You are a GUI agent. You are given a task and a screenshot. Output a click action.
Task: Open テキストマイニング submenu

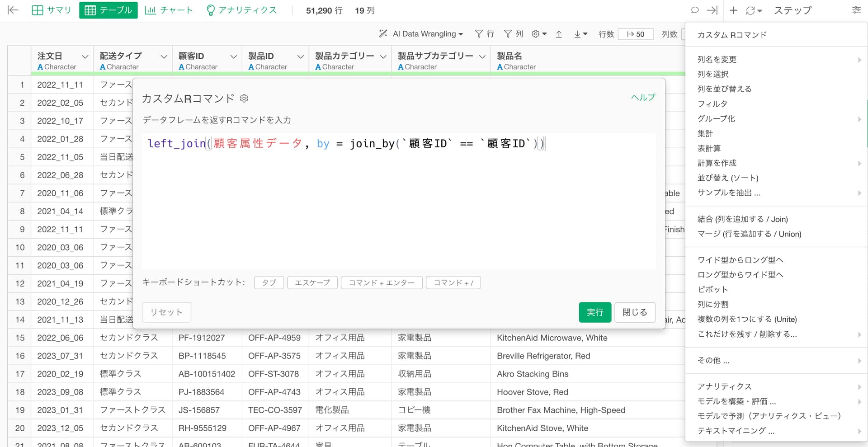(776, 431)
